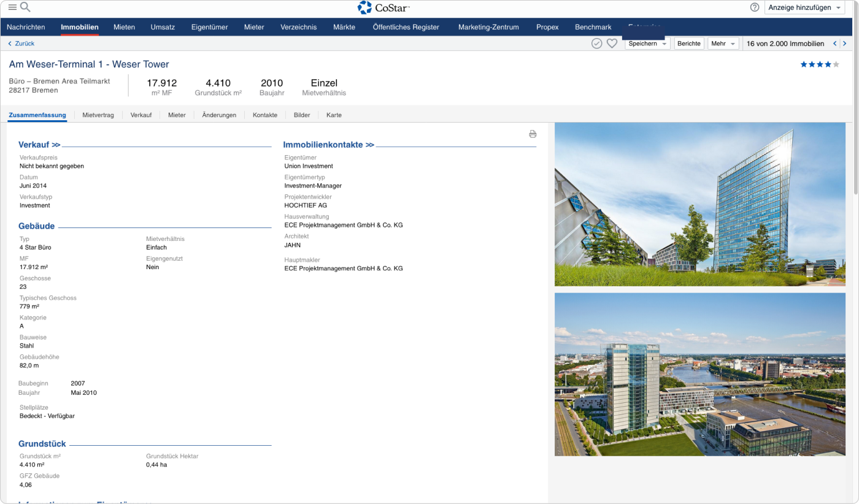The width and height of the screenshot is (859, 504).
Task: Open the Anzeige hinzufügen dropdown
Action: [x=804, y=7]
